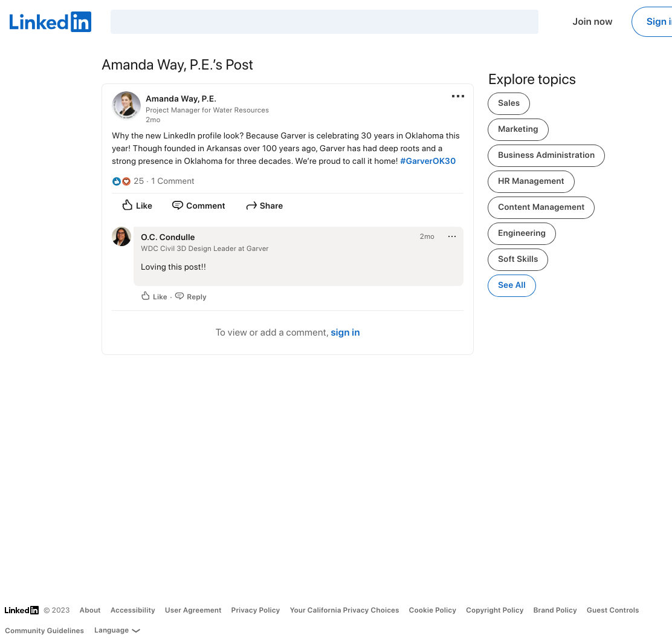The width and height of the screenshot is (672, 641).
Task: Open O.C. Condulle comment options menu
Action: click(451, 236)
